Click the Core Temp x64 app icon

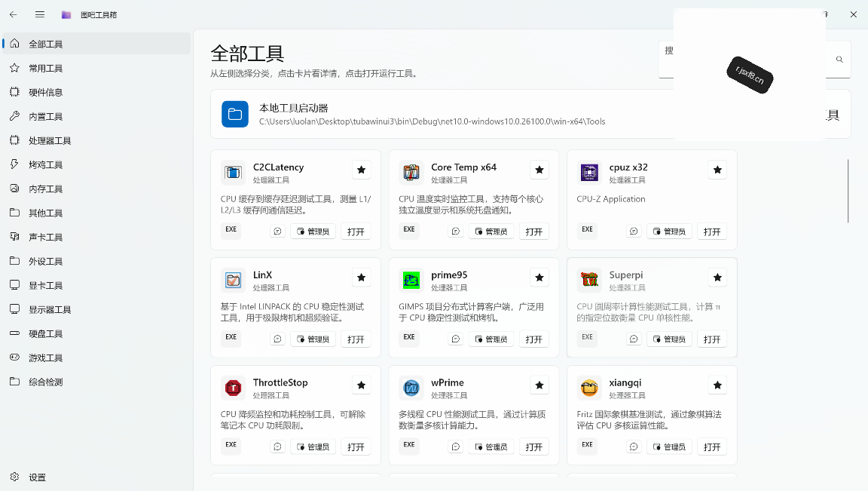(411, 173)
